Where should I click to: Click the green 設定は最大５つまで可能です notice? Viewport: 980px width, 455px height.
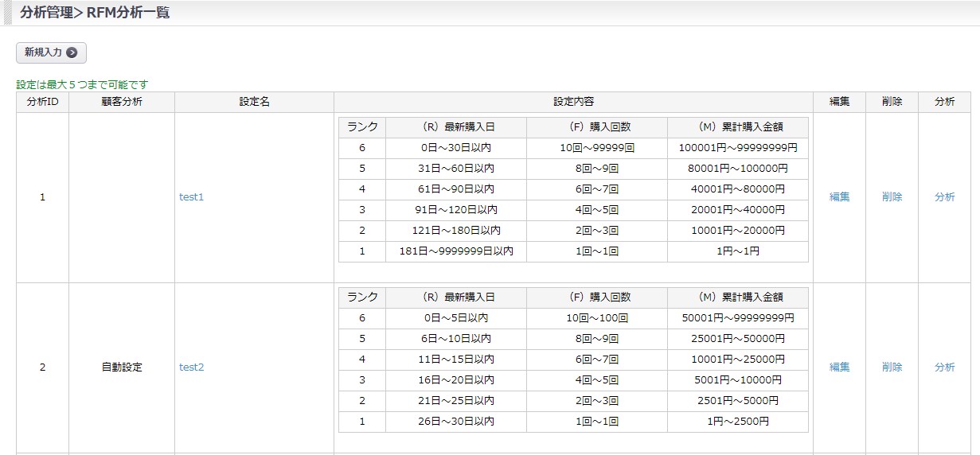point(82,84)
